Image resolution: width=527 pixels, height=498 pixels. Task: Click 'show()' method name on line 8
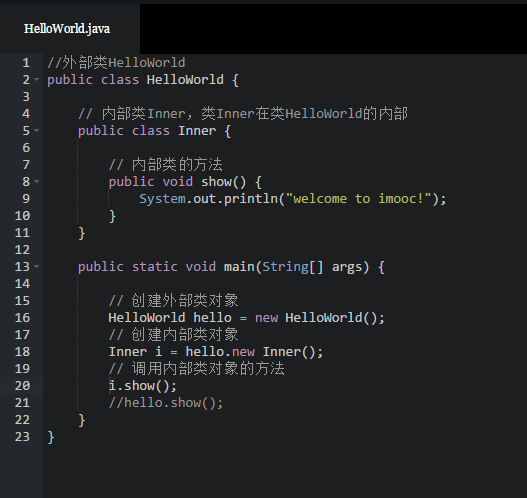[224, 182]
